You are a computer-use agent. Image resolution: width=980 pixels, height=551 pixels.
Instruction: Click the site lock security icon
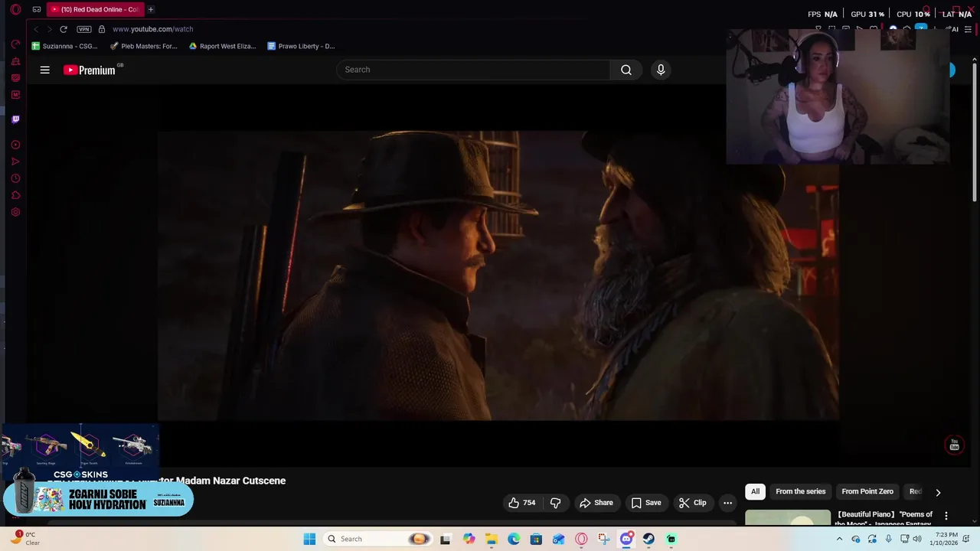click(x=102, y=29)
